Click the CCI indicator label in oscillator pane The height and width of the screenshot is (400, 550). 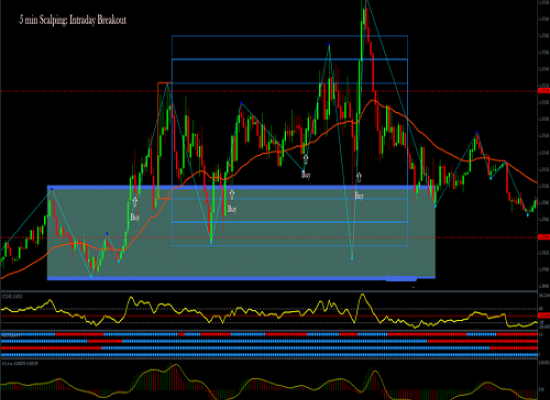pos(12,296)
